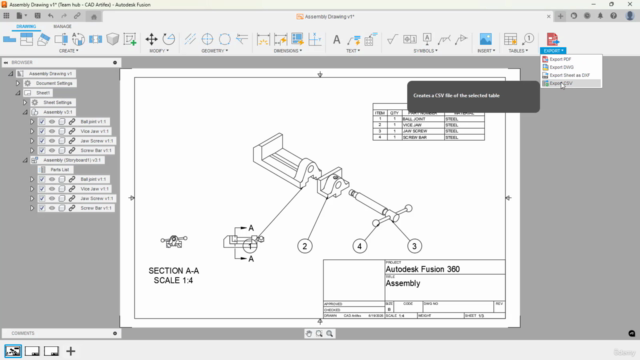The height and width of the screenshot is (360, 640).
Task: Switch to the Manage tab
Action: 62,26
